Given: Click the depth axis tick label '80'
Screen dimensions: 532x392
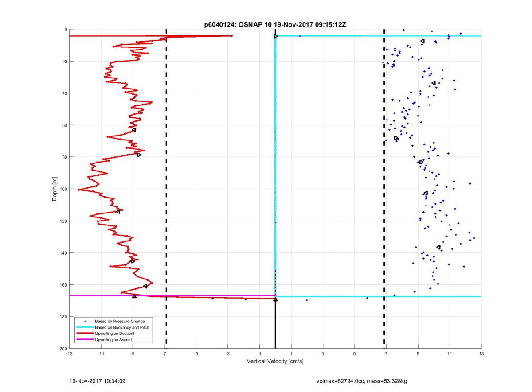Looking at the screenshot, I should [x=64, y=157].
